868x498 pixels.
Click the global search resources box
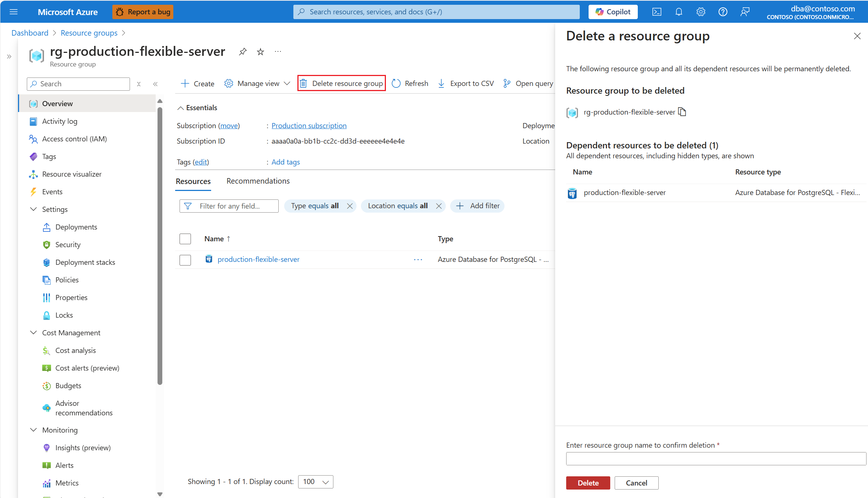coord(436,12)
